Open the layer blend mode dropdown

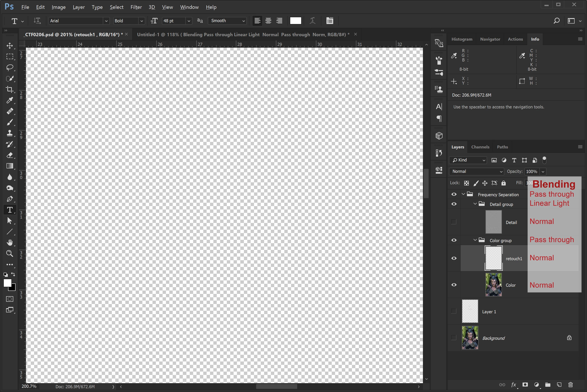coord(476,171)
